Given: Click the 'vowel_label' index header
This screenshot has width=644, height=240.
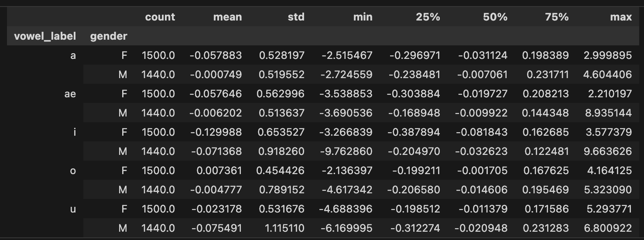Looking at the screenshot, I should (x=45, y=36).
